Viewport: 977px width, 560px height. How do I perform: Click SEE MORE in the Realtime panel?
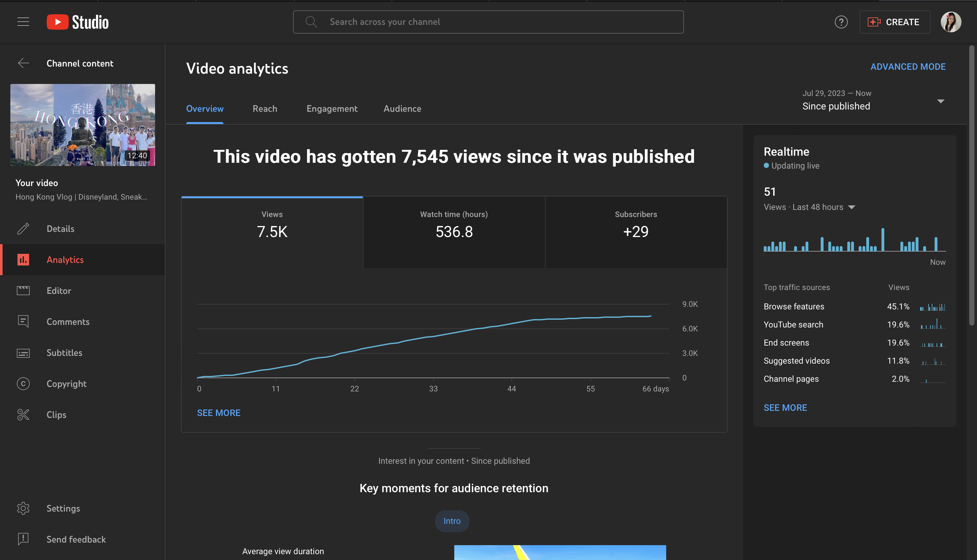(785, 408)
